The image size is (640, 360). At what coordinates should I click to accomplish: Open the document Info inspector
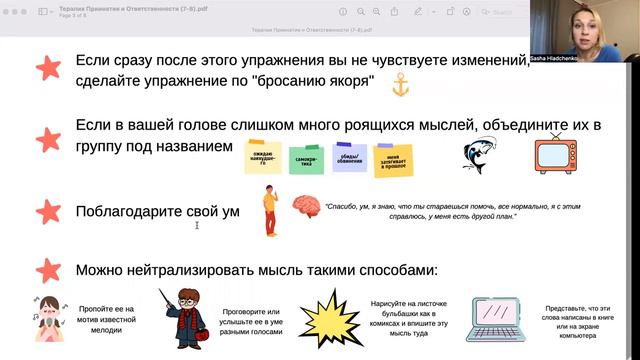[343, 12]
